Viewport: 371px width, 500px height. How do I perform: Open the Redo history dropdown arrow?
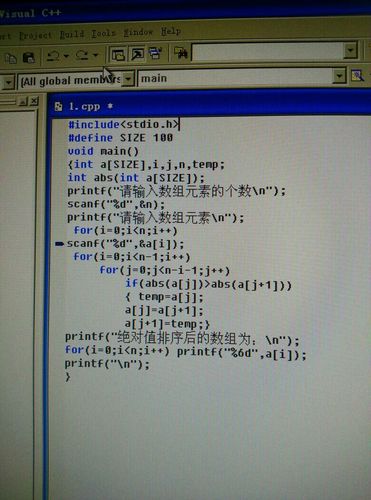click(x=96, y=55)
